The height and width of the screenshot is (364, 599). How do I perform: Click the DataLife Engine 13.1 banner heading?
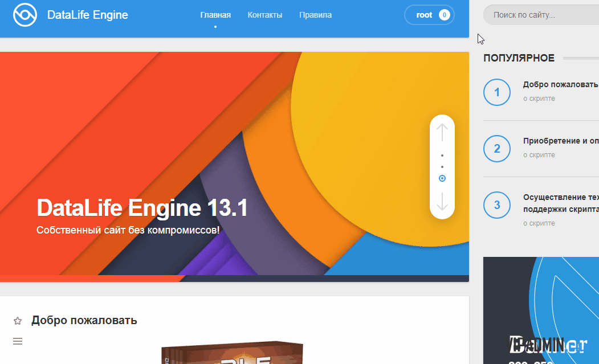(x=142, y=208)
